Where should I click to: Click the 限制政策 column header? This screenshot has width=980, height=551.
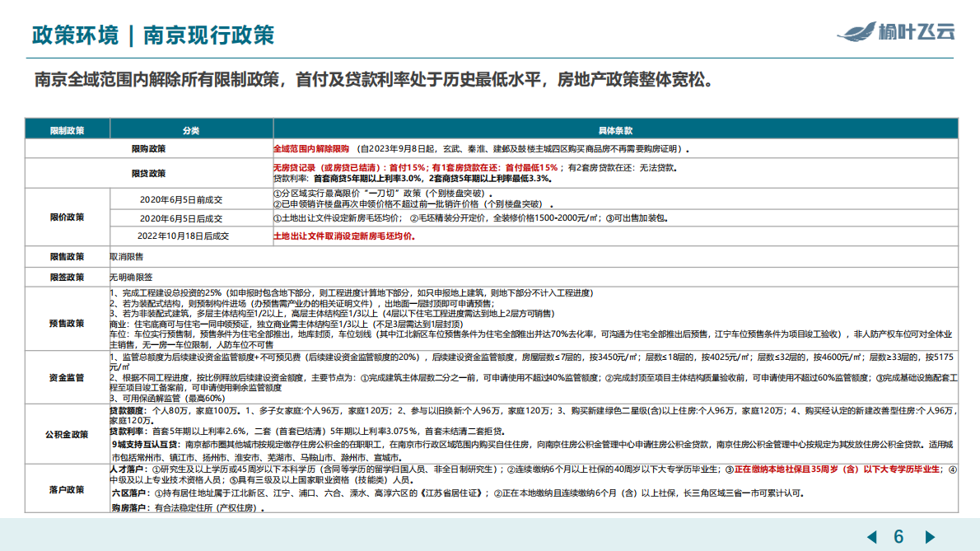click(69, 130)
